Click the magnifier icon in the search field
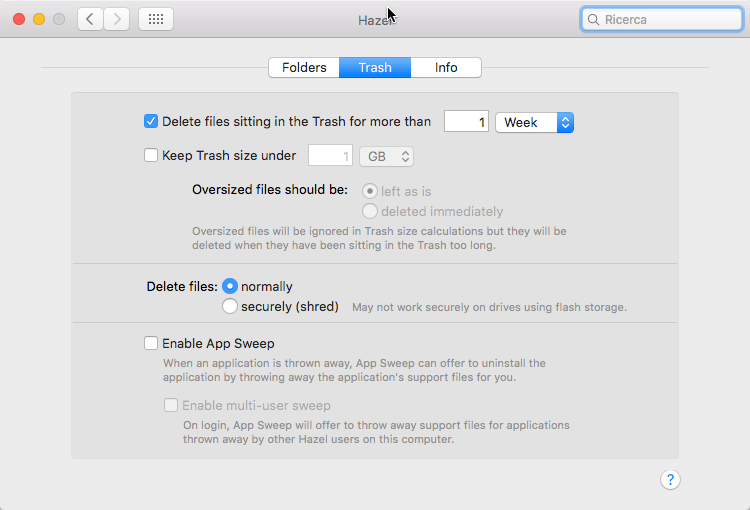Viewport: 750px width, 510px height. [593, 20]
